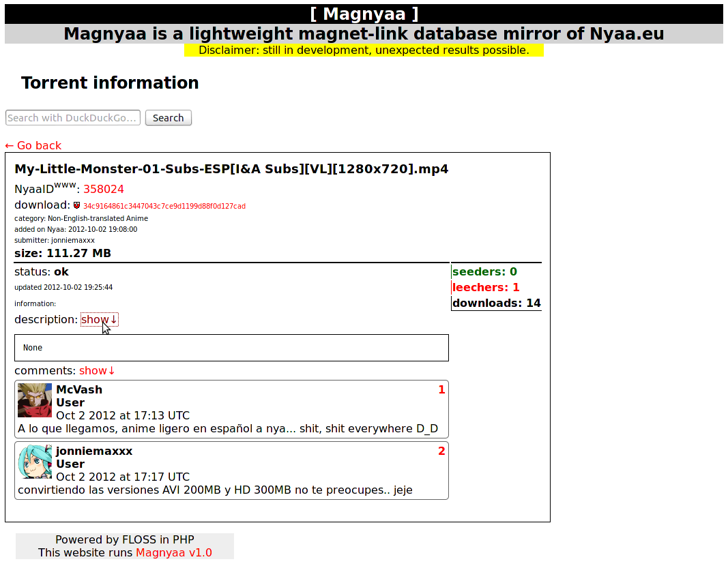
Task: Click the magnet icon next to download
Action: (x=76, y=205)
